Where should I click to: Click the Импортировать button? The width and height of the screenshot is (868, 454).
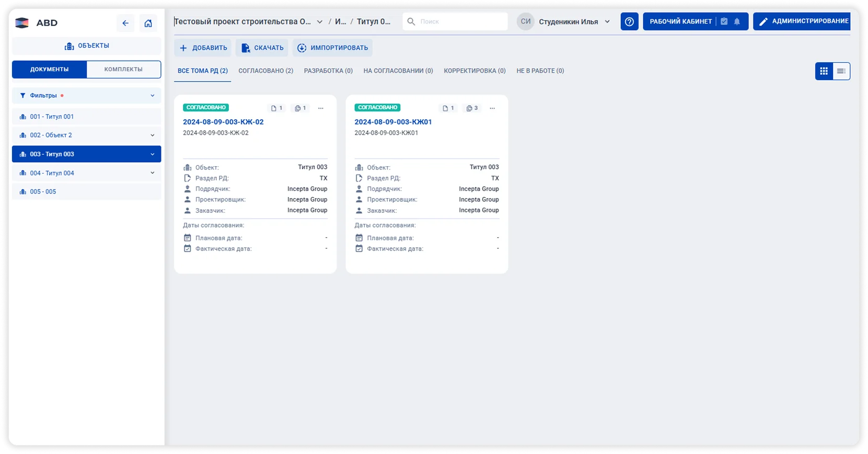[332, 48]
